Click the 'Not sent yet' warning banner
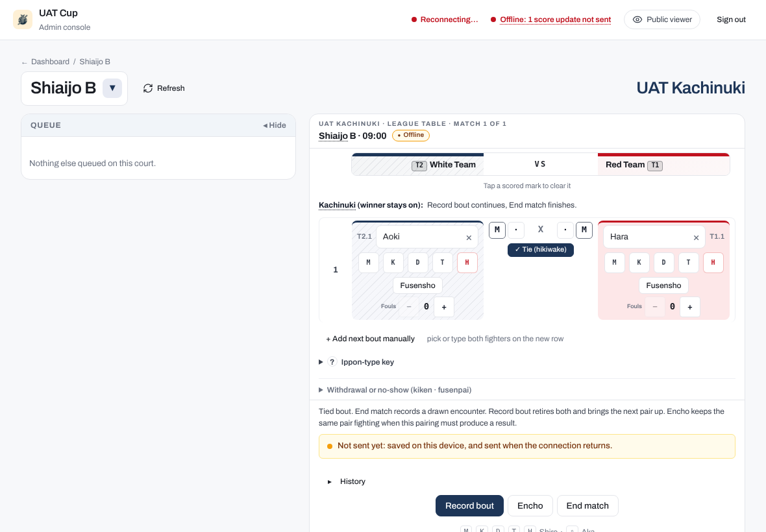The width and height of the screenshot is (766, 532). coord(526,446)
